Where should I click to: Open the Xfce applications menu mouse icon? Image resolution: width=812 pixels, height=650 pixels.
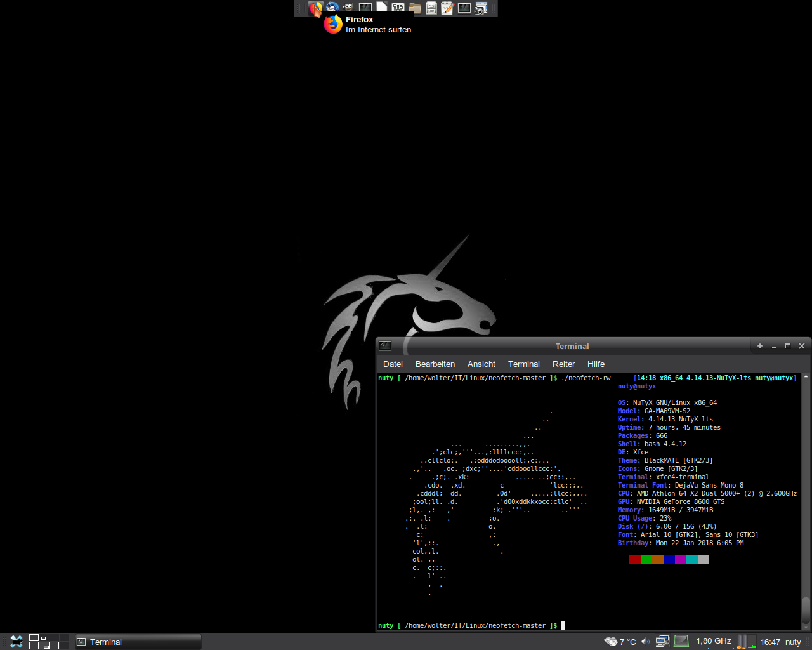pos(16,642)
